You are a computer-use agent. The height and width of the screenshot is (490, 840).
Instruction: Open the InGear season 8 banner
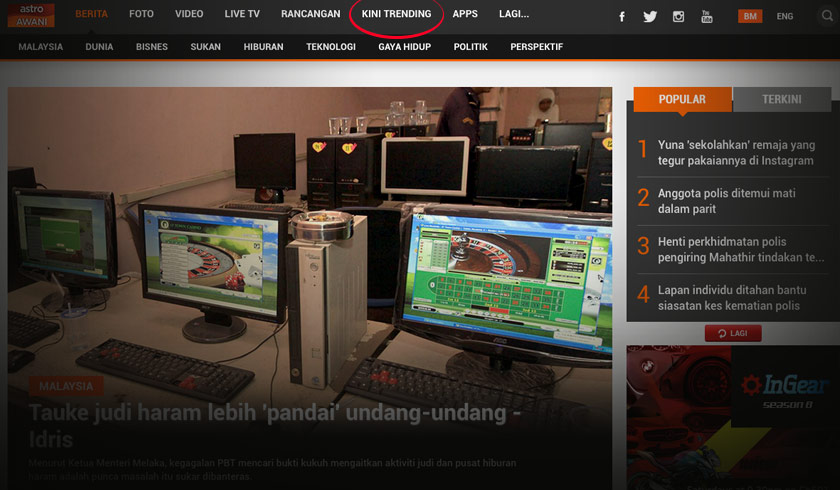[733, 417]
